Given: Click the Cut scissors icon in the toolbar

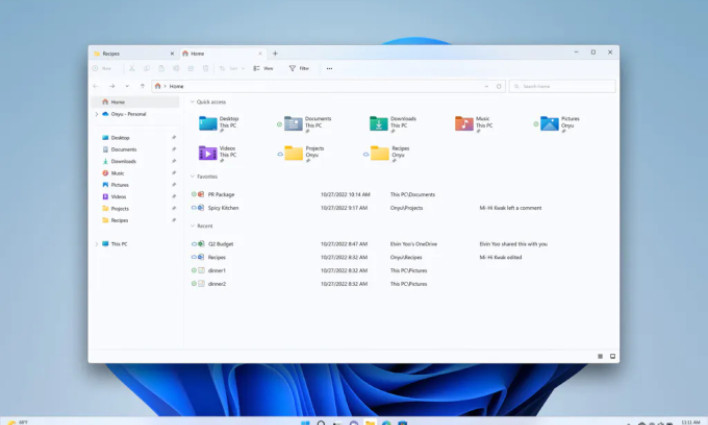Looking at the screenshot, I should pos(132,68).
